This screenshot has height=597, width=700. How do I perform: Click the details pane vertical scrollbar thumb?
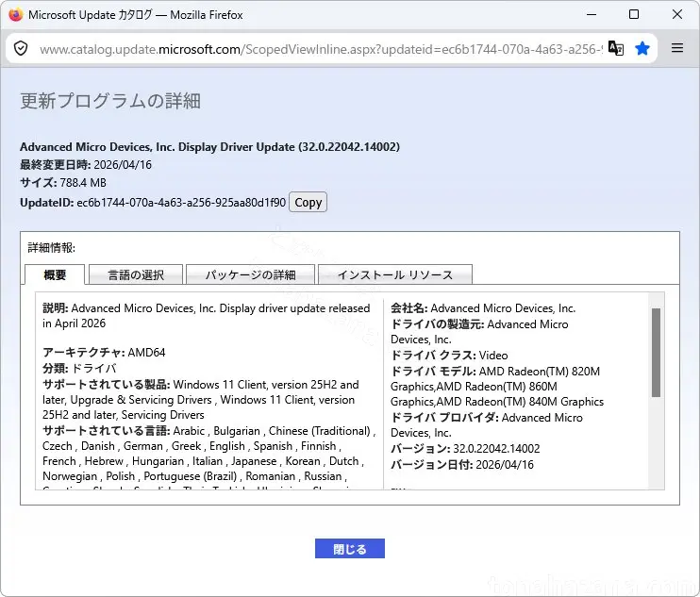pyautogui.click(x=656, y=353)
